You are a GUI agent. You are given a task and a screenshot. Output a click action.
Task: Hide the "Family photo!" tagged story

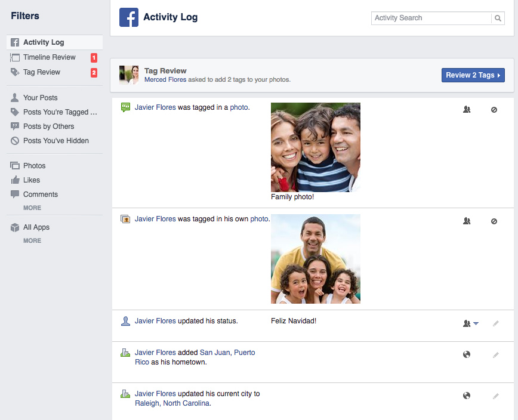(x=494, y=110)
